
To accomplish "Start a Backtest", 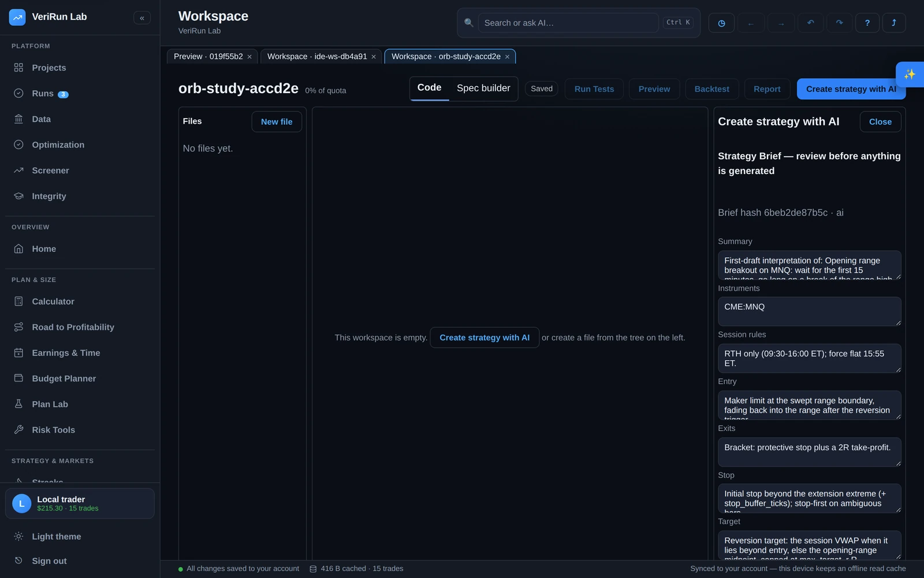I will [x=711, y=89].
